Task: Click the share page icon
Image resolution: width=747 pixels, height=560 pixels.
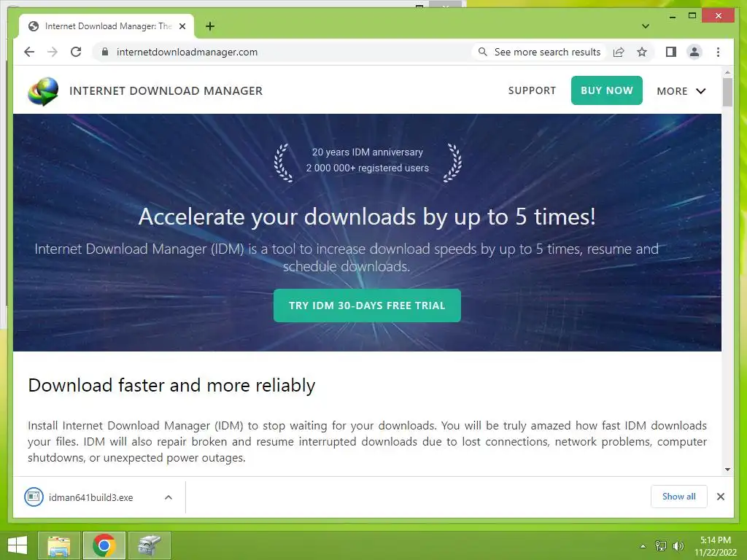Action: pyautogui.click(x=619, y=52)
